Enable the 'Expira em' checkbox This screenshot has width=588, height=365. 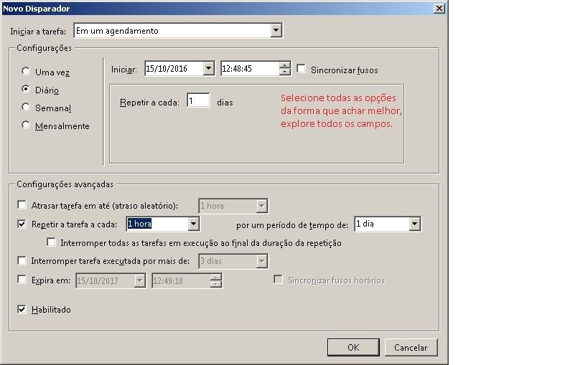tap(22, 280)
